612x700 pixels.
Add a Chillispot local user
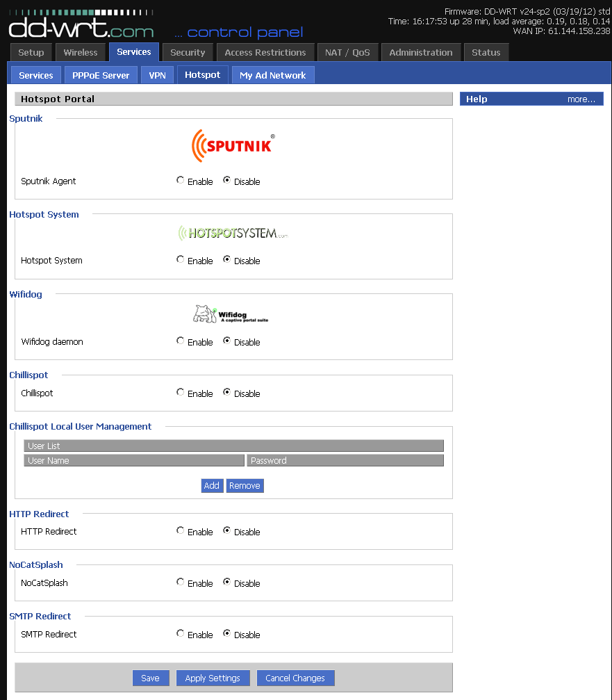pos(212,486)
